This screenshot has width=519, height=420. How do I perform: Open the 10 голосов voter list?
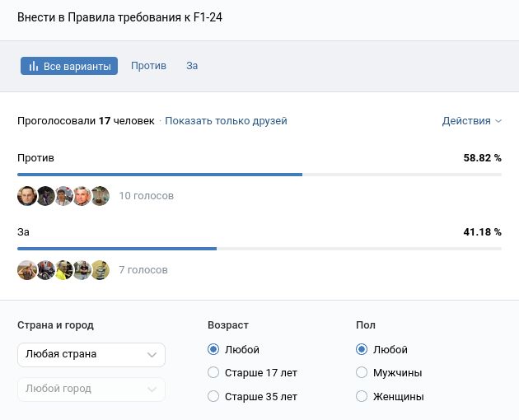[x=146, y=196]
